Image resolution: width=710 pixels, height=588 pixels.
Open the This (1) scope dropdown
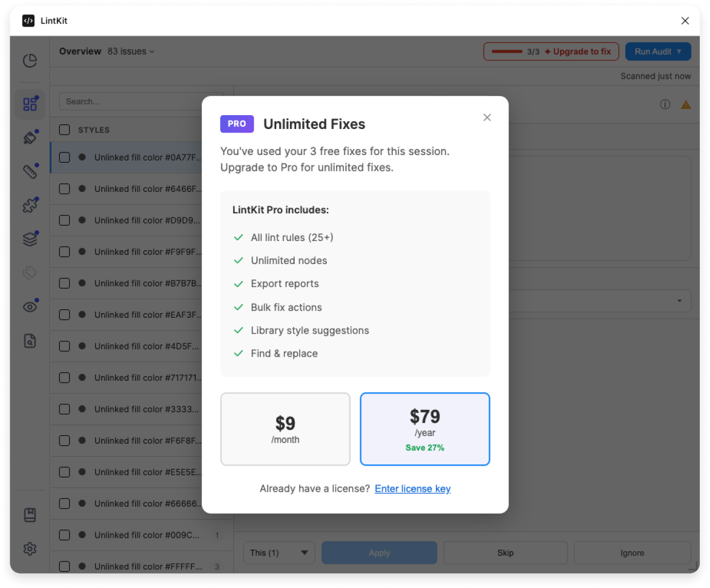pos(279,553)
